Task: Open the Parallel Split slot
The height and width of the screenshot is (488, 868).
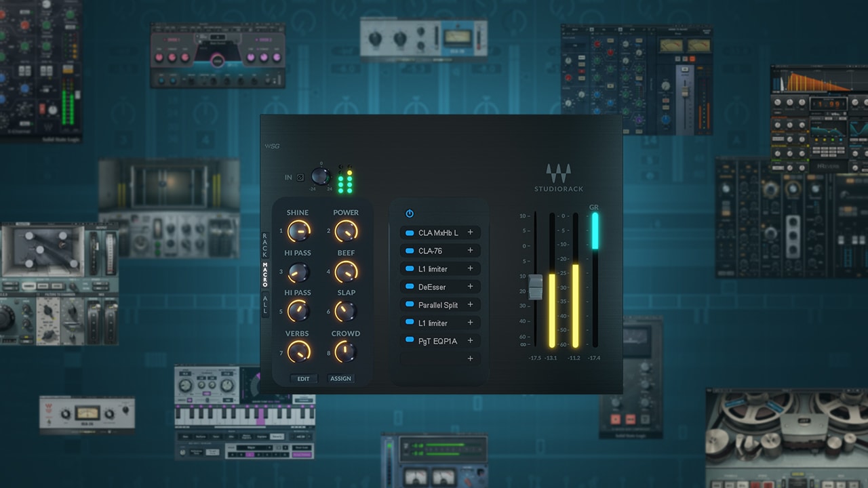Action: point(440,305)
